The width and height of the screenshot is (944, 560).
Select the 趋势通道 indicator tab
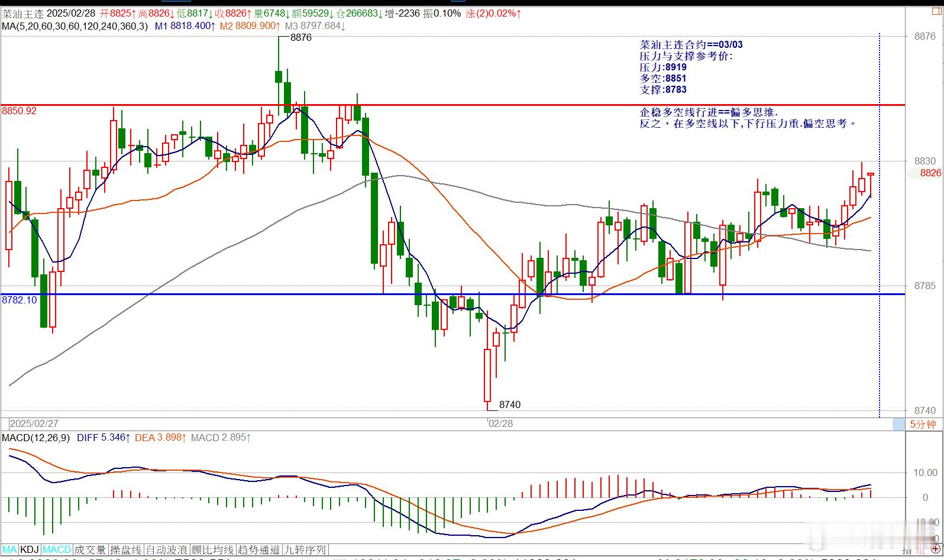(x=259, y=550)
